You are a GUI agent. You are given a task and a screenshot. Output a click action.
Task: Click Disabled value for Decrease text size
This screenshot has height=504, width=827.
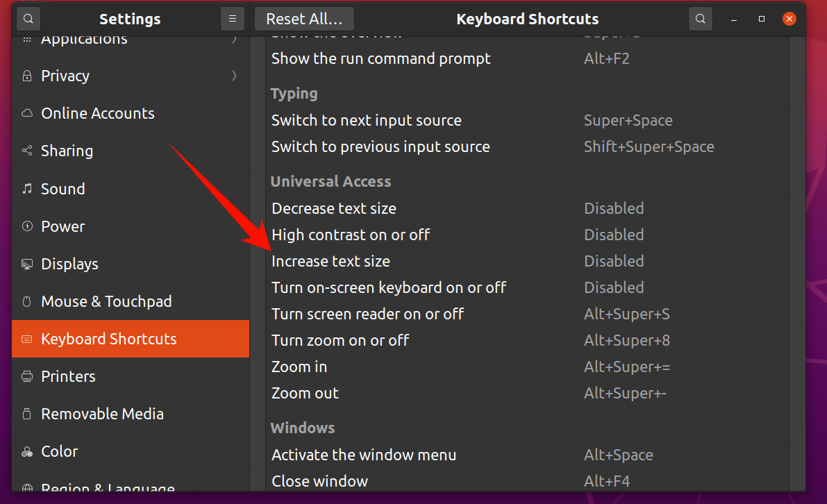(614, 208)
